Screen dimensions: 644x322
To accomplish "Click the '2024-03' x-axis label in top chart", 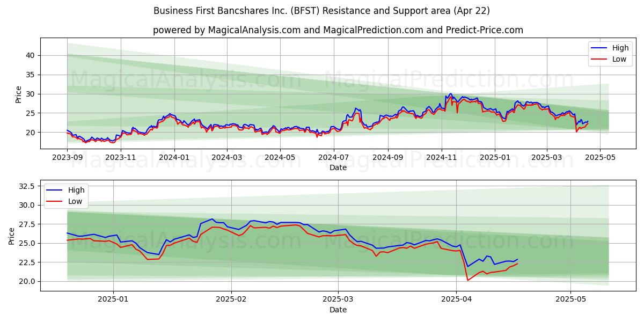I will click(x=227, y=158).
